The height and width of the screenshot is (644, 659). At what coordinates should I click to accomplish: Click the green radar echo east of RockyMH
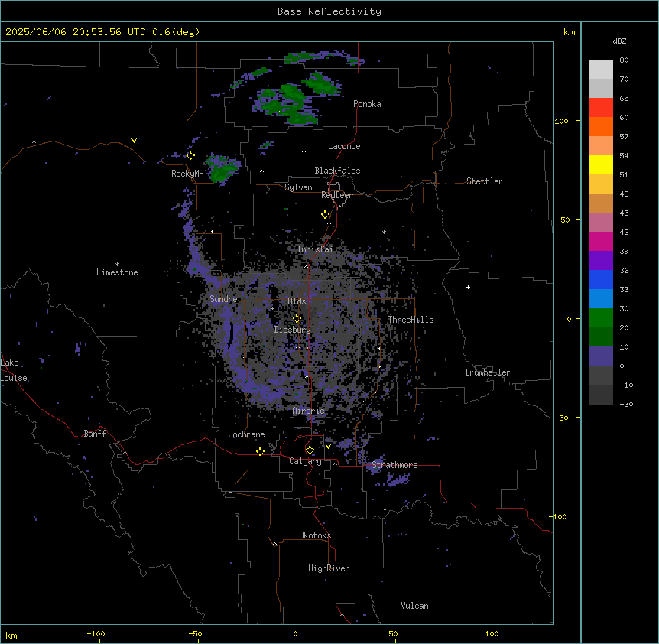pyautogui.click(x=222, y=168)
